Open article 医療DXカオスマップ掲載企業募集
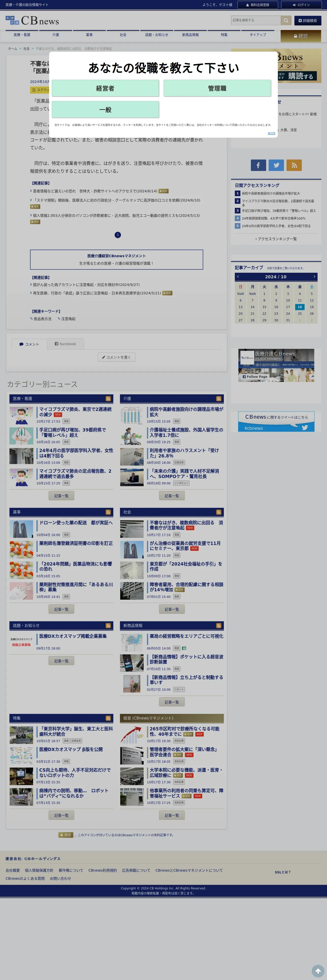Viewport: 327px width, 980px height. pyautogui.click(x=73, y=636)
